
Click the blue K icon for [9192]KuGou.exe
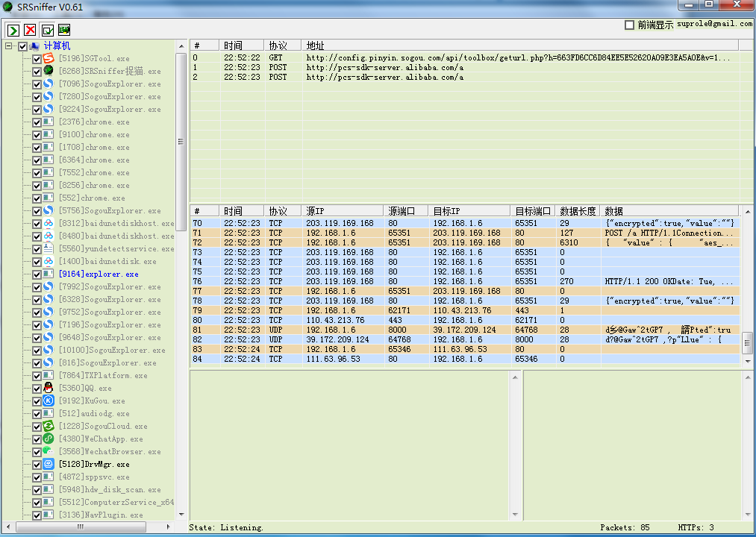click(49, 401)
